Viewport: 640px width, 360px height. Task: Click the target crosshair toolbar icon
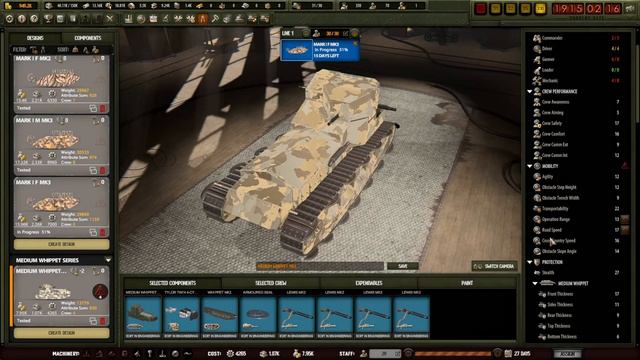pyautogui.click(x=9, y=19)
